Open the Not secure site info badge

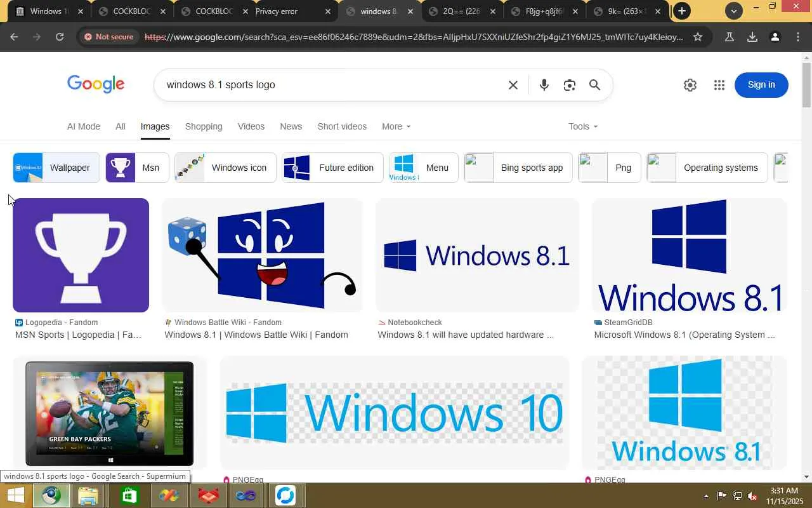(x=108, y=37)
